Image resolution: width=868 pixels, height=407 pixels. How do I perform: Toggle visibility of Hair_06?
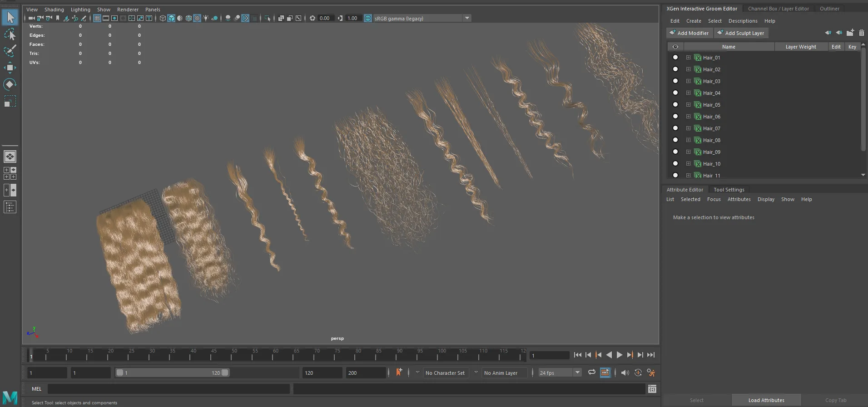675,116
